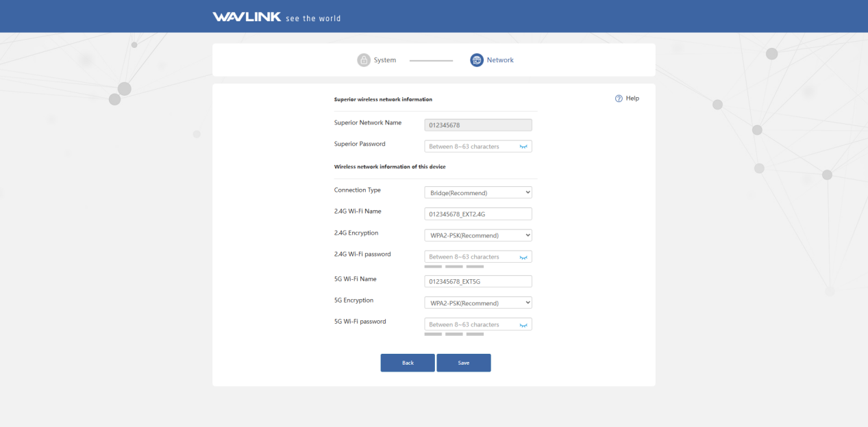Click the 2.4G password strength indicator
Image resolution: width=868 pixels, height=427 pixels.
point(454,267)
